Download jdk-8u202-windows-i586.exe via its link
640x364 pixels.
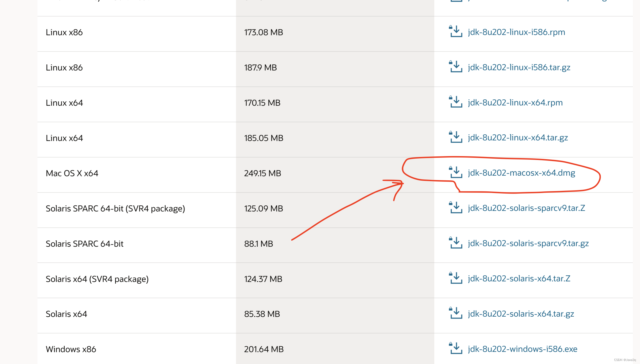click(522, 349)
